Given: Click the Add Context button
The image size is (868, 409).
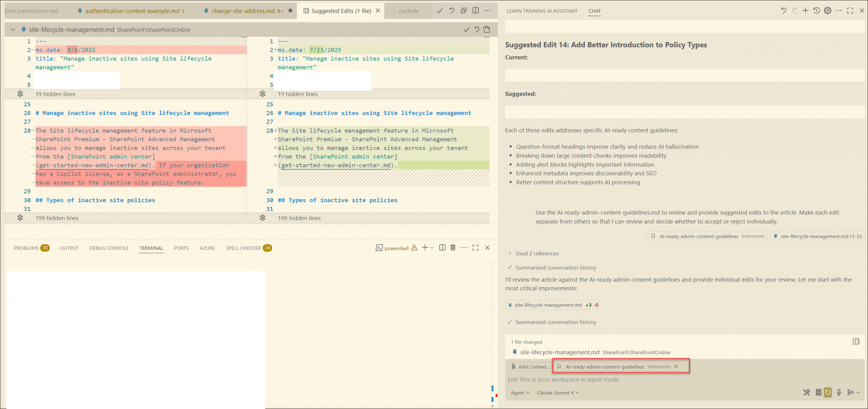Looking at the screenshot, I should click(530, 367).
